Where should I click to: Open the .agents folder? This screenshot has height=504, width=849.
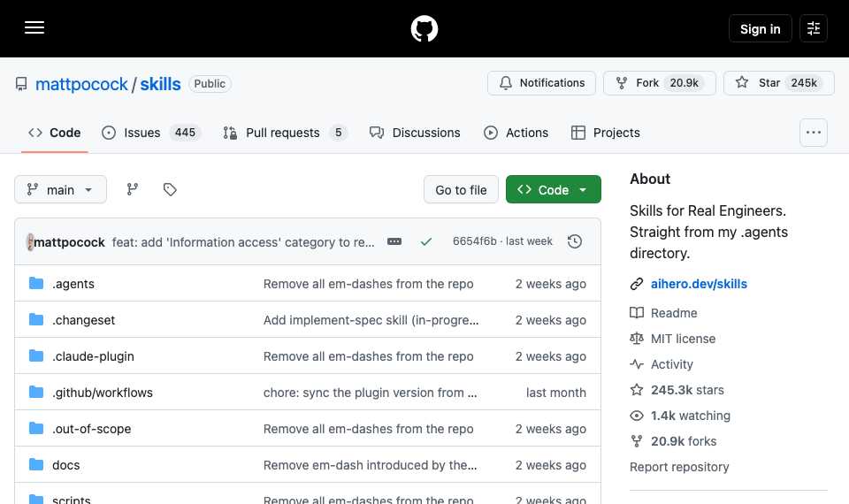pos(73,284)
